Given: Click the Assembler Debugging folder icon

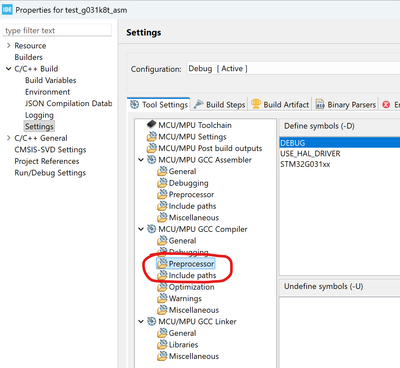Looking at the screenshot, I should coord(162,183).
